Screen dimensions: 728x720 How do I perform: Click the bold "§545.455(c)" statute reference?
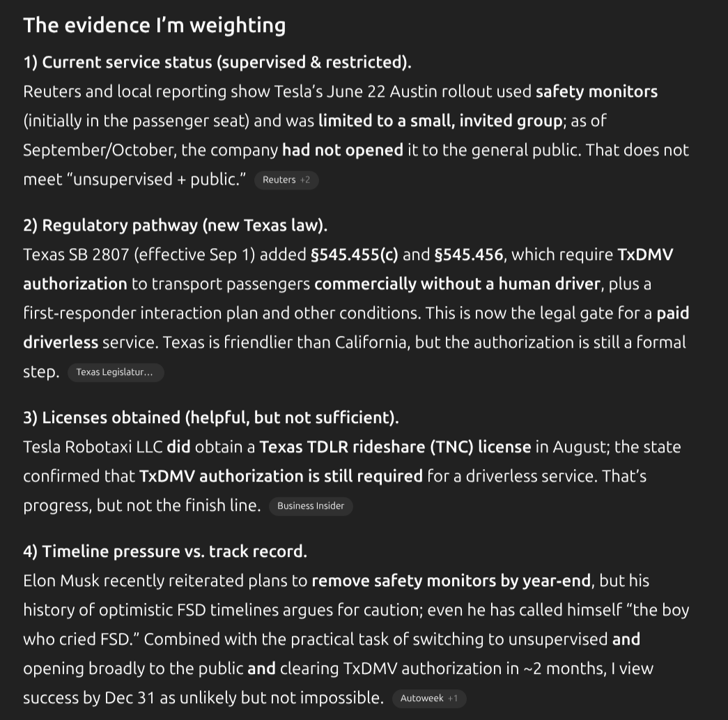coord(354,254)
